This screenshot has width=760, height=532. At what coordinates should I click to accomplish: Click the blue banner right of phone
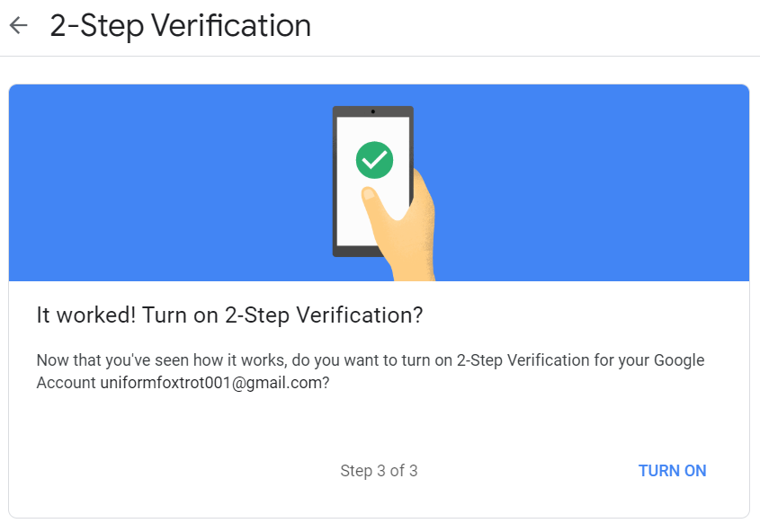pyautogui.click(x=591, y=182)
